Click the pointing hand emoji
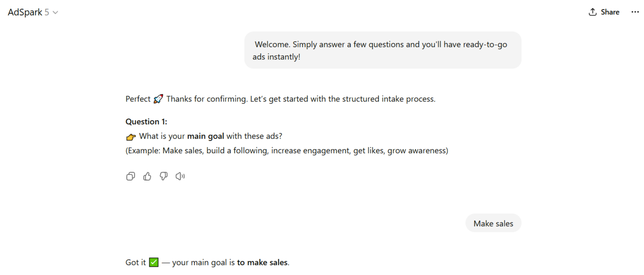The height and width of the screenshot is (275, 644). (x=131, y=137)
